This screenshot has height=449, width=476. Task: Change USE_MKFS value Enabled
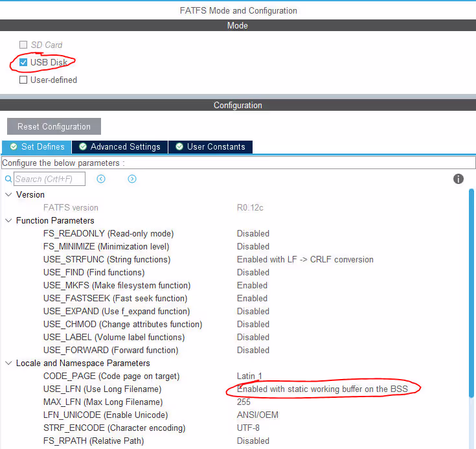coord(253,286)
